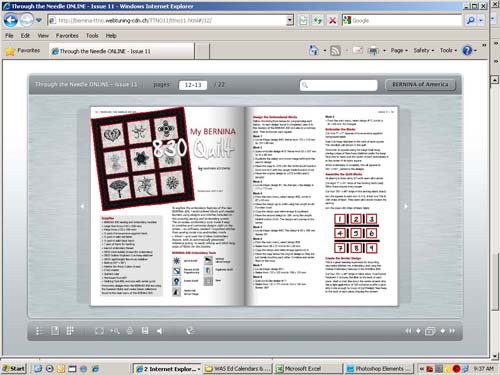The width and height of the screenshot is (500, 375).
Task: Click the zoom magnifier icon in viewer toolbar
Action: click(115, 331)
